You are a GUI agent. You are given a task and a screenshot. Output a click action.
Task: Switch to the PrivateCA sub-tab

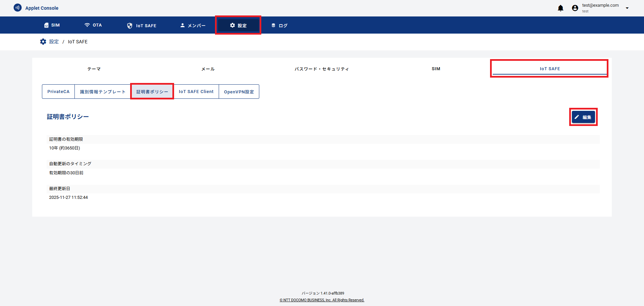[x=58, y=91]
